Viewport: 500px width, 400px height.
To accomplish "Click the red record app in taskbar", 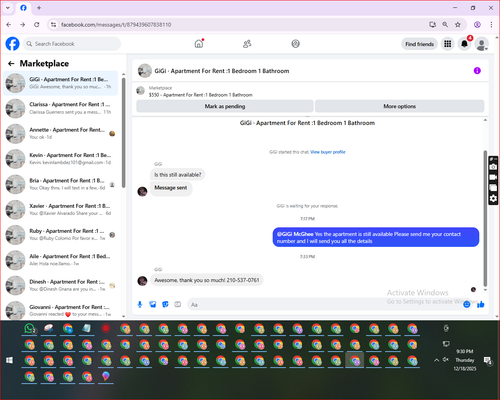I will click(x=106, y=329).
